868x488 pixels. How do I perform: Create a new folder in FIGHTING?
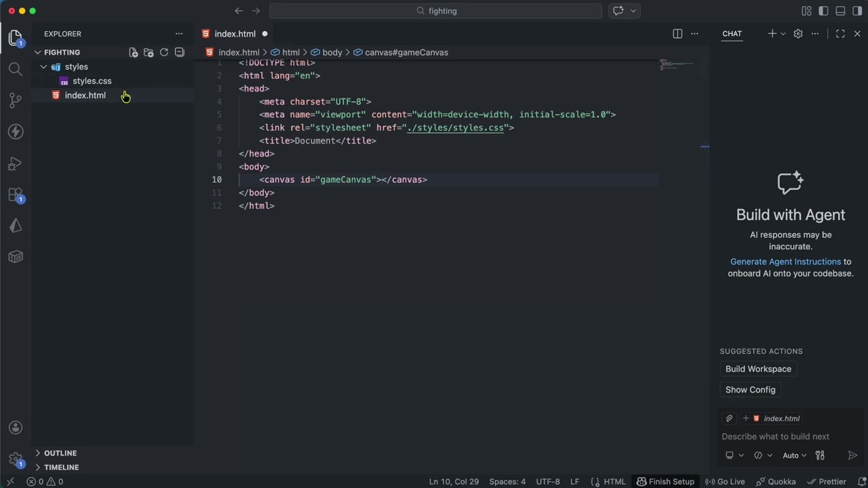[x=149, y=52]
